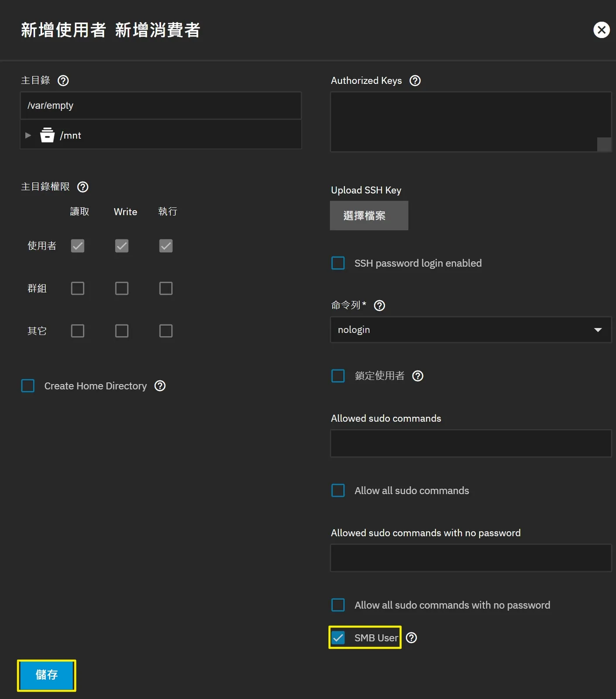The image size is (616, 699).
Task: Toggle 使用者 Write permission checkbox
Action: (x=122, y=246)
